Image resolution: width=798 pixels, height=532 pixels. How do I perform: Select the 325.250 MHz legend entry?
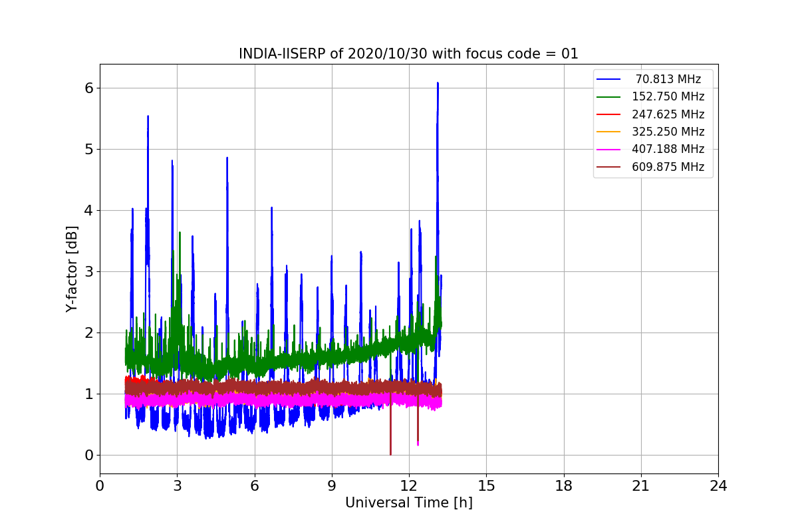(x=650, y=132)
